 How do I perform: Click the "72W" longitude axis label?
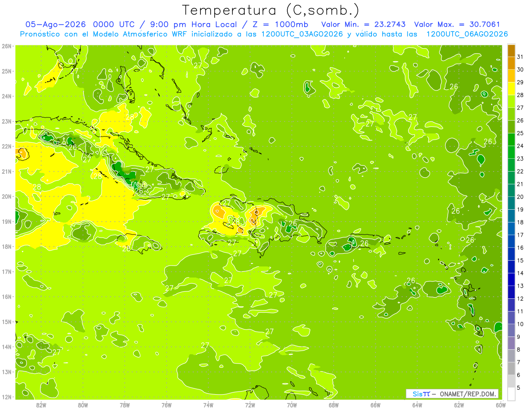point(250,405)
